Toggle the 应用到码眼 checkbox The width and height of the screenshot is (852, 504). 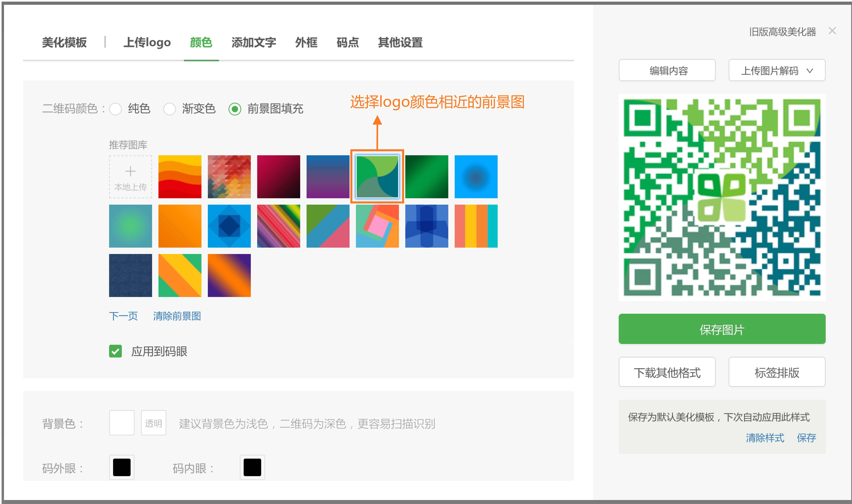(115, 351)
